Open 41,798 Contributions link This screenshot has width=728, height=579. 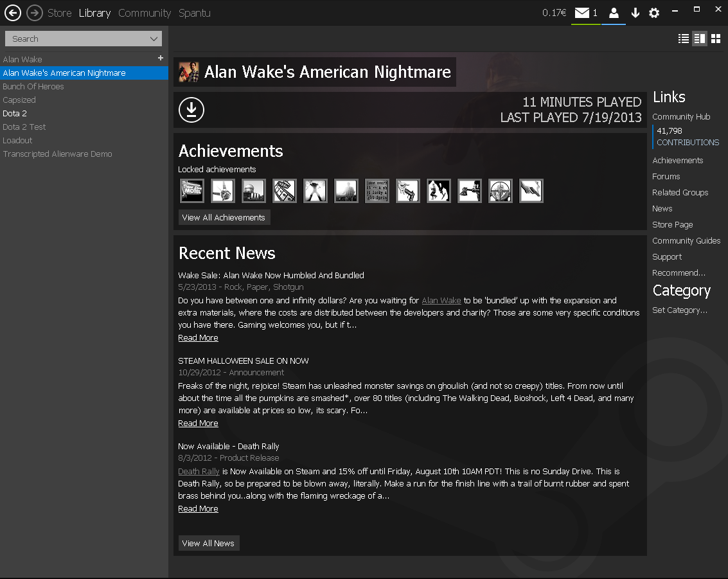pyautogui.click(x=688, y=136)
